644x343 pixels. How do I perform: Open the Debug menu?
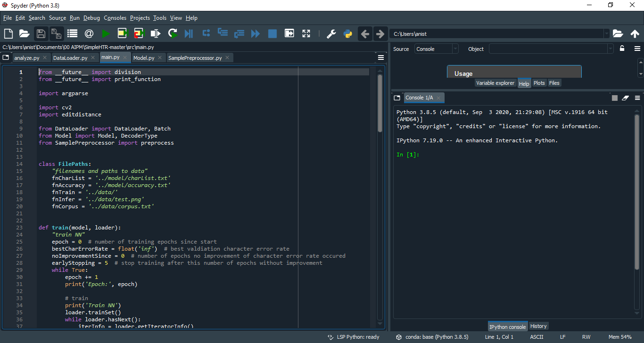[x=92, y=17]
